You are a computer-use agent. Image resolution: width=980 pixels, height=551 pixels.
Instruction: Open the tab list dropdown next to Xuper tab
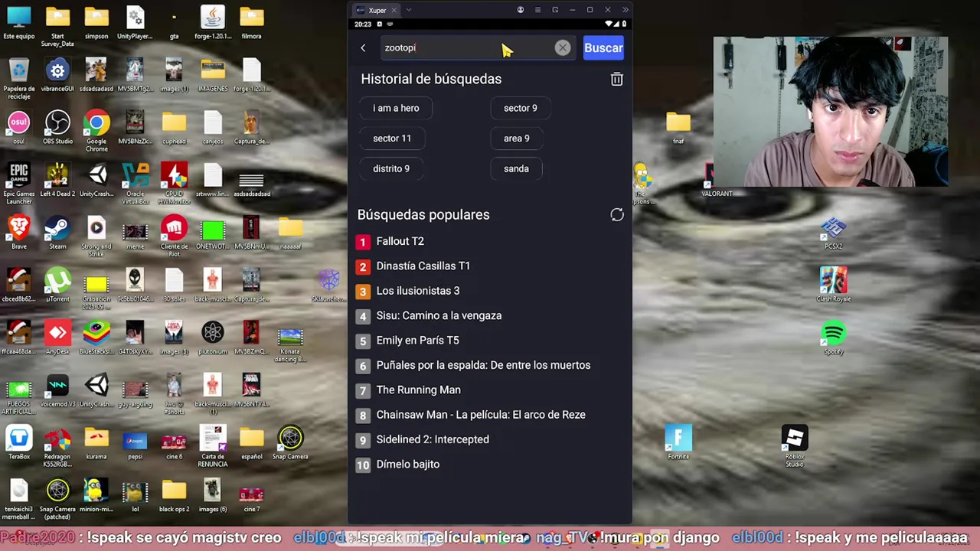coord(408,10)
